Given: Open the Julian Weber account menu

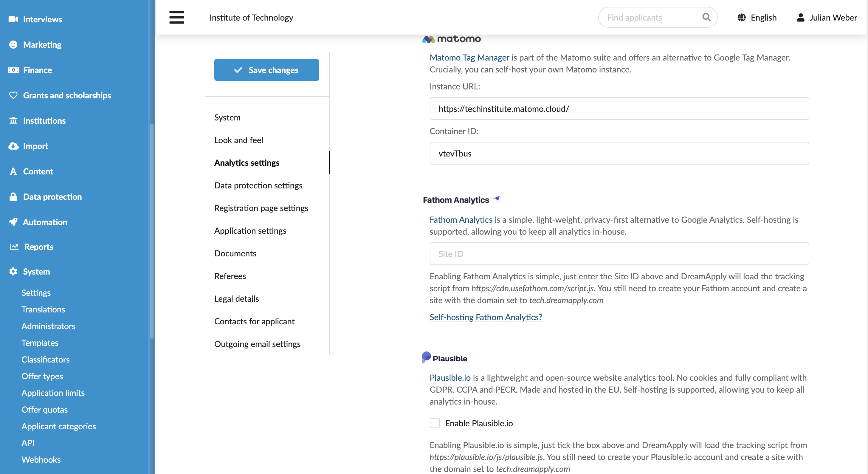Looking at the screenshot, I should pos(827,18).
